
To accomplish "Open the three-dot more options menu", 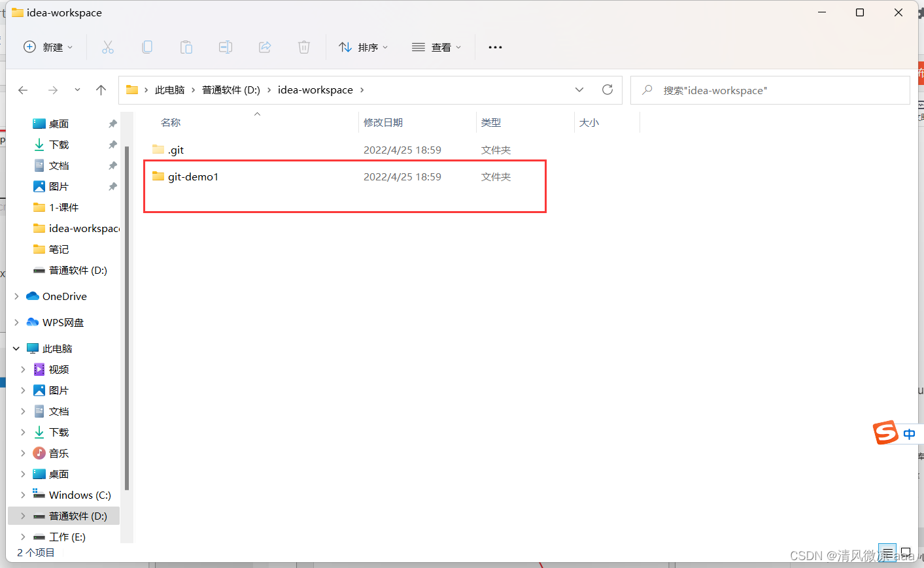I will (495, 47).
